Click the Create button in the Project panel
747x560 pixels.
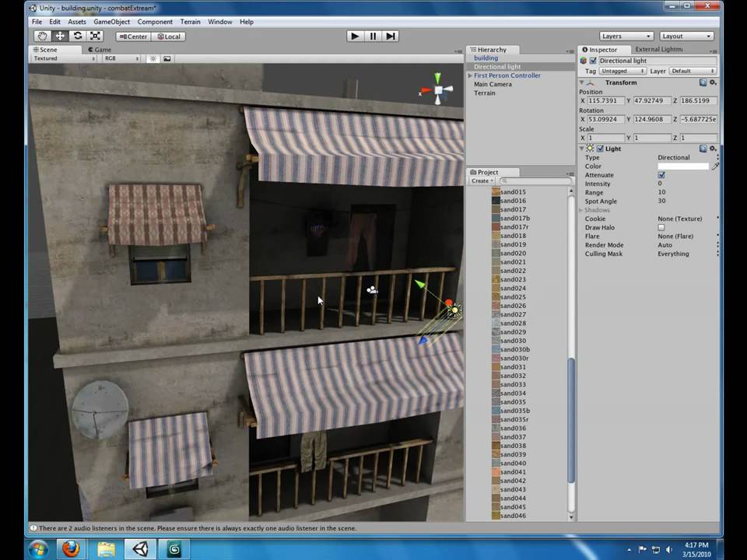481,180
